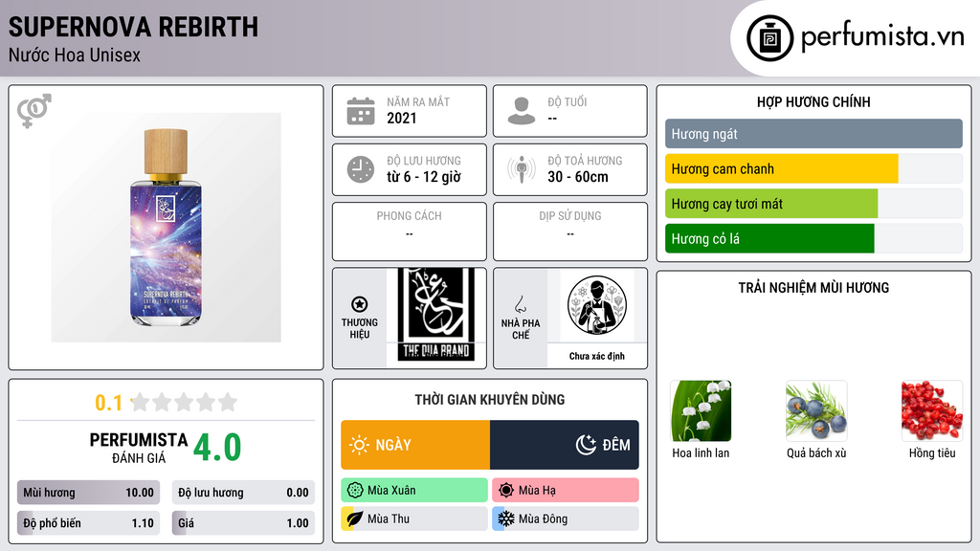Click the longevity value từ 6 - 12 giờ
Viewport: 980px width, 551px height.
pyautogui.click(x=424, y=177)
